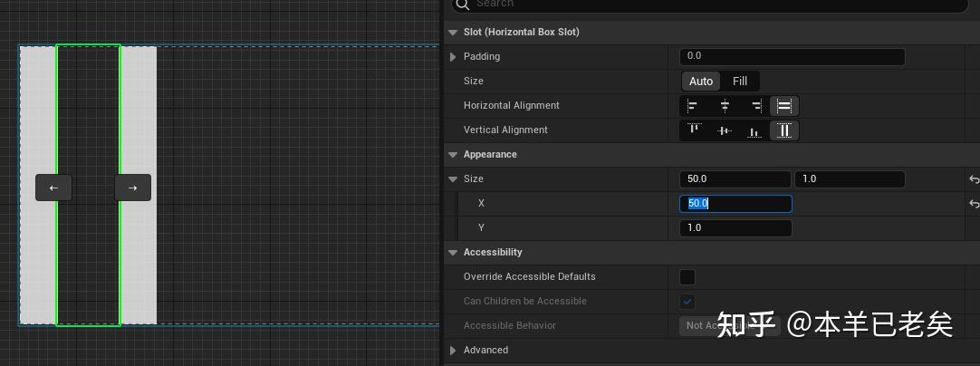
Task: Set horizontal alignment to center
Action: point(725,106)
